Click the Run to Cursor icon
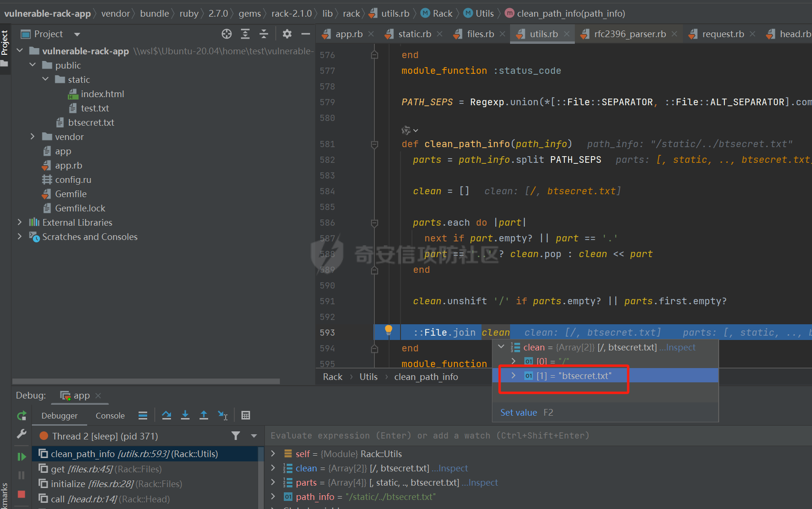Screen dimensions: 812x509 click(222, 415)
